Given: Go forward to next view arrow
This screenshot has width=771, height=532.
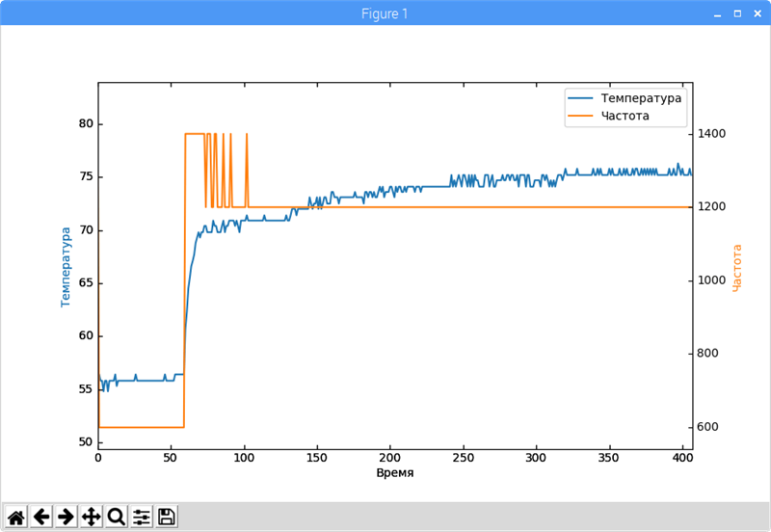Looking at the screenshot, I should (66, 517).
